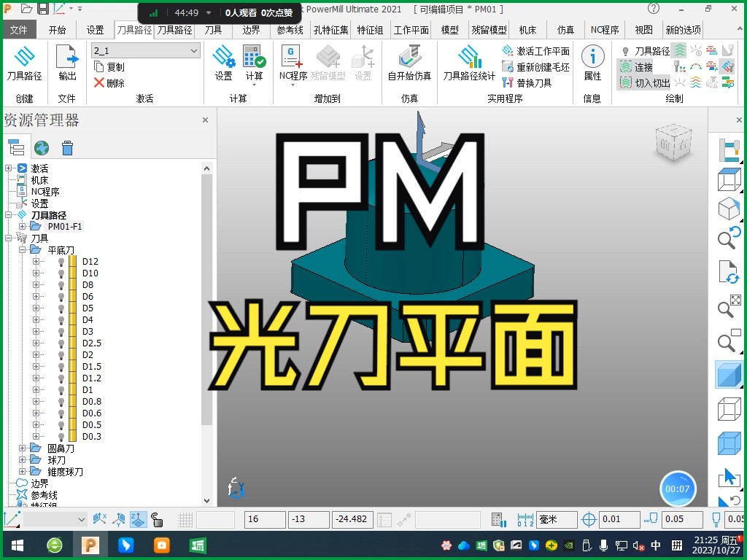This screenshot has height=560, width=747.
Task: Toggle 刀具路径 draw lightbulb
Action: 625,51
